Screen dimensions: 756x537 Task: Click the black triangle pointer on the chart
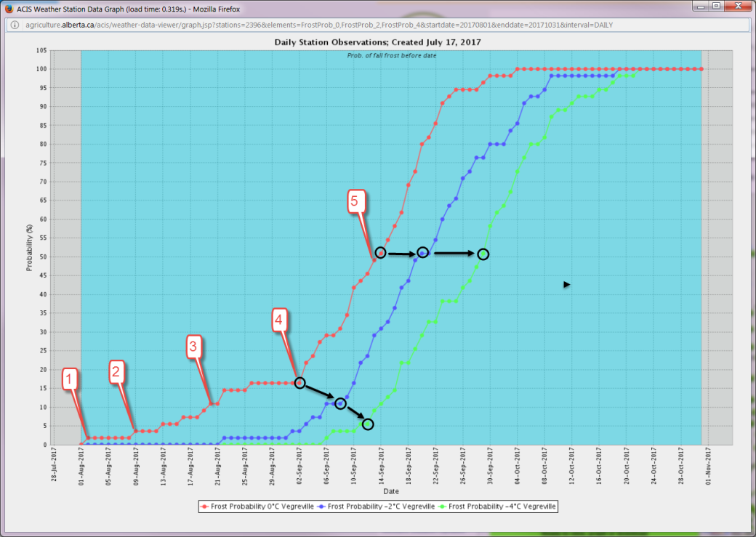point(566,285)
